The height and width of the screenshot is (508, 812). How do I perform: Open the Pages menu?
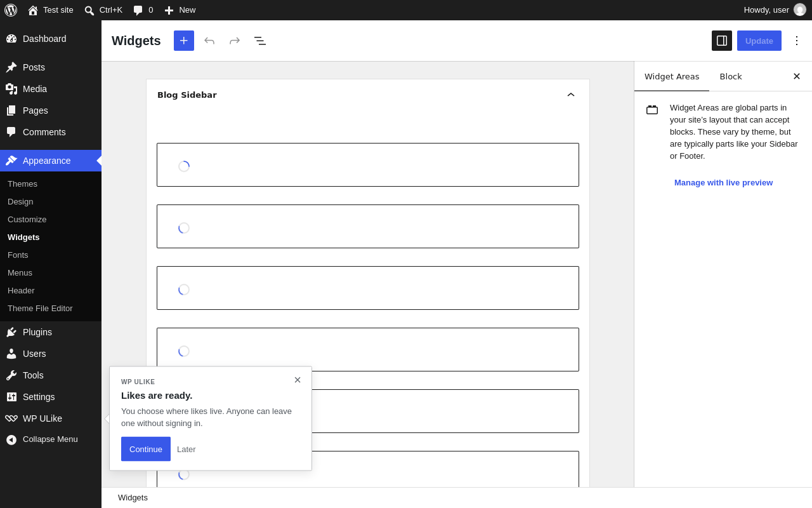(x=51, y=110)
